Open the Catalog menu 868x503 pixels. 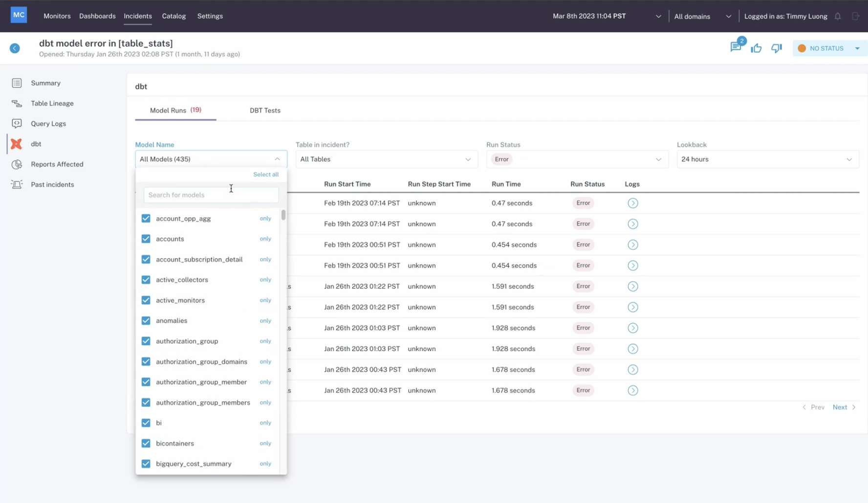point(174,16)
